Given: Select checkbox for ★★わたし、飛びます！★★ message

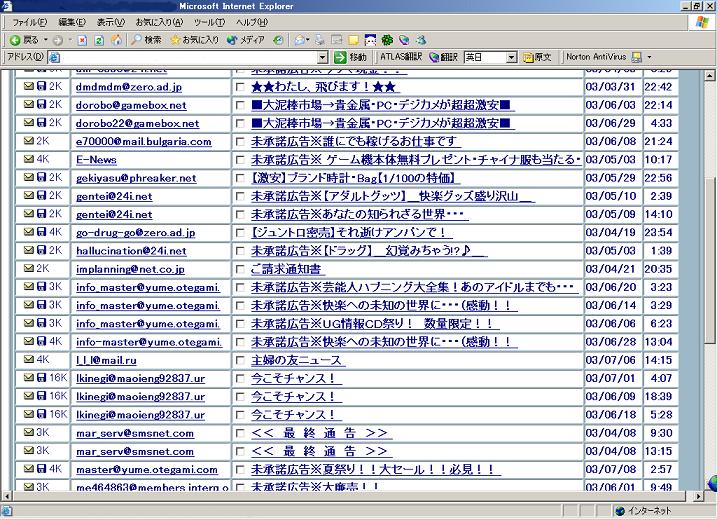Looking at the screenshot, I should [x=240, y=88].
